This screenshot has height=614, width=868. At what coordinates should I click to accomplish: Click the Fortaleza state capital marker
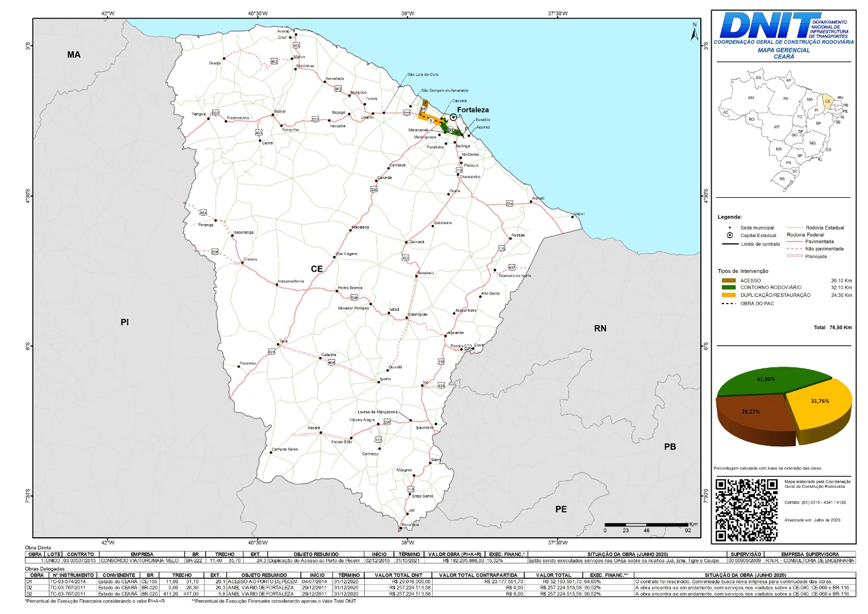coord(453,117)
